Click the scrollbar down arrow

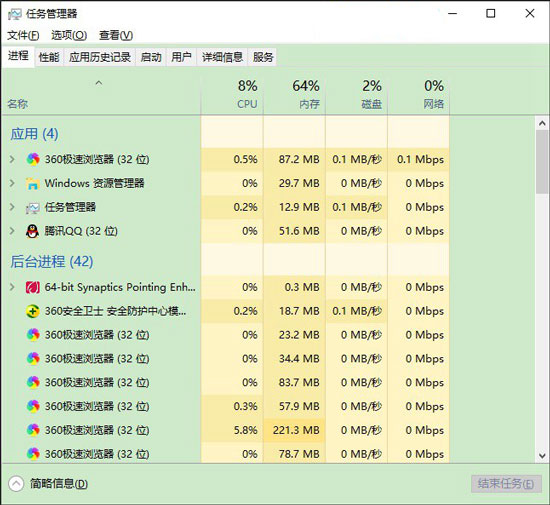(542, 456)
